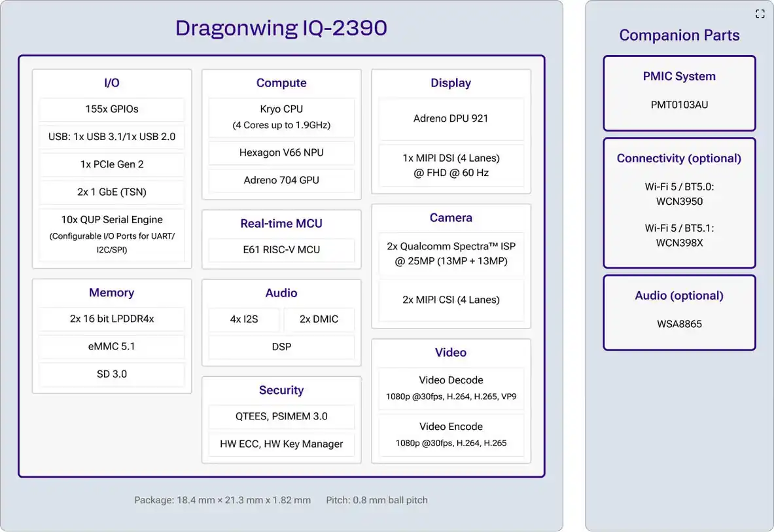Select the 4x I2S box
The width and height of the screenshot is (774, 532).
244,319
